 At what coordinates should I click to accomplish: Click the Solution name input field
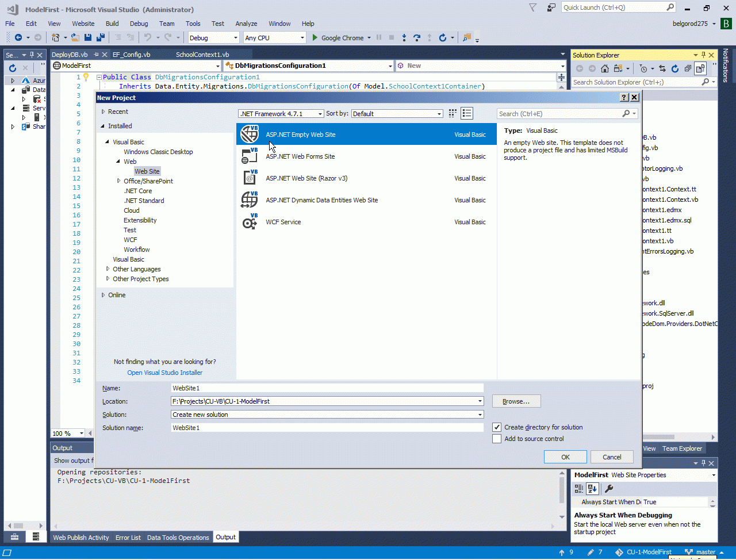(x=327, y=428)
